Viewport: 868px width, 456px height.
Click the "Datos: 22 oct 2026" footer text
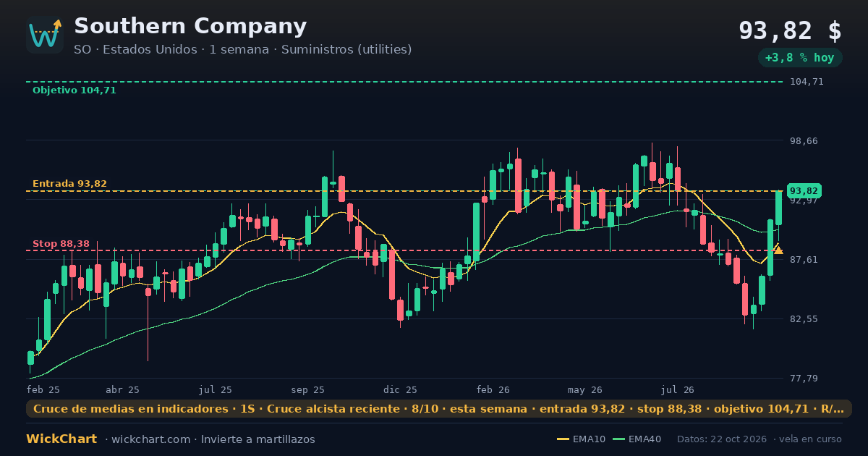(722, 439)
